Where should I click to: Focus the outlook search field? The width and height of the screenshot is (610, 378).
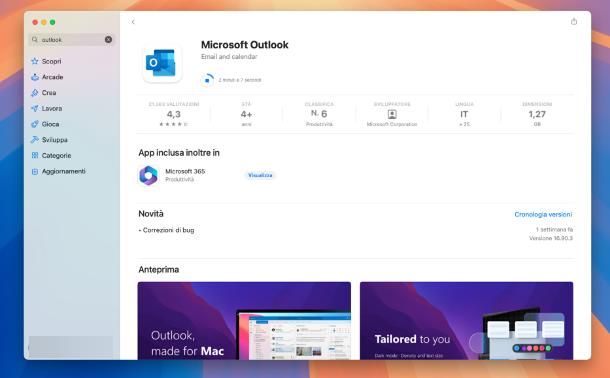click(71, 40)
